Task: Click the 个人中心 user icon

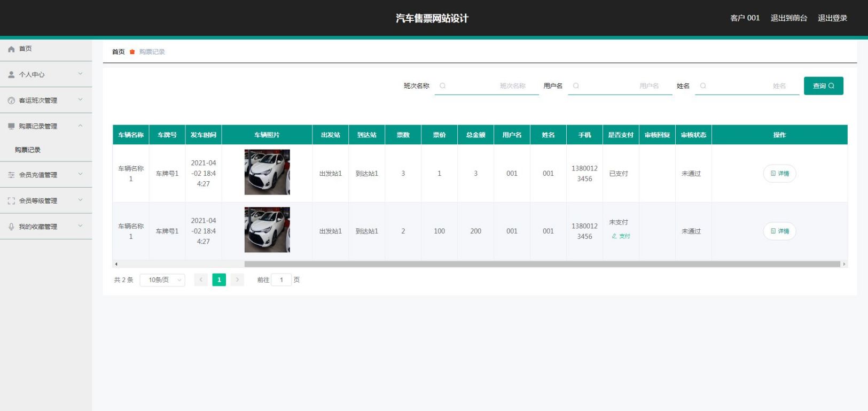Action: [x=11, y=75]
